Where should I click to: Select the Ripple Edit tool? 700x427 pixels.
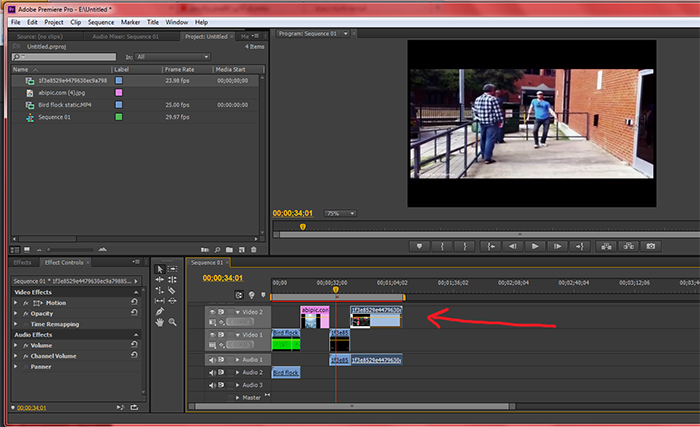(160, 280)
